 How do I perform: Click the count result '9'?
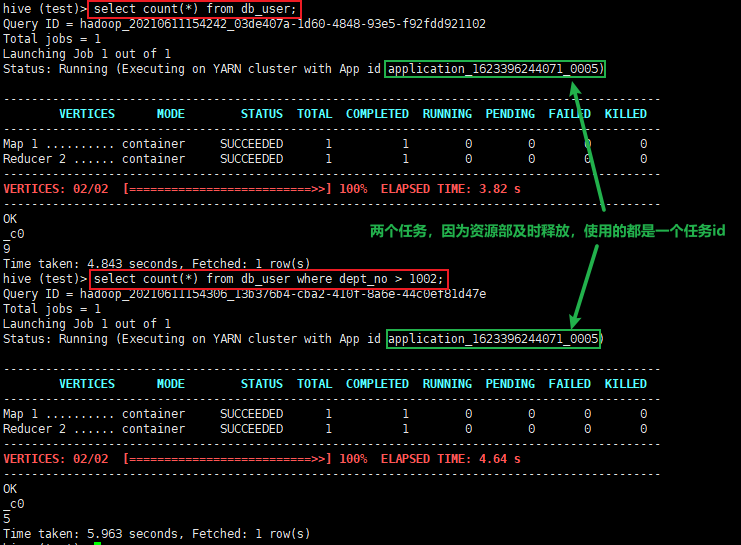click(x=7, y=248)
